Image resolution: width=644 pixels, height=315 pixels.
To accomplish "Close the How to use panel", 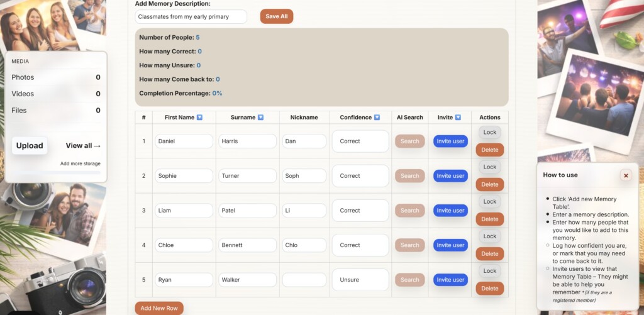I will click(x=626, y=175).
